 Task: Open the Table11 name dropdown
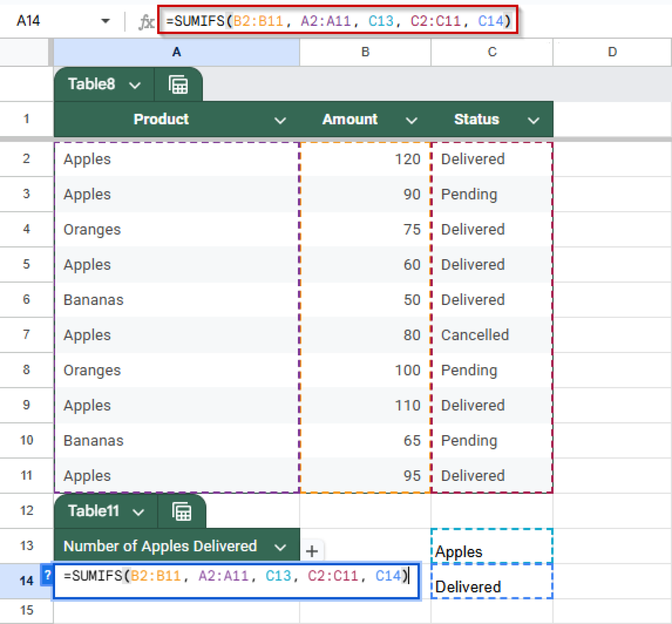138,511
